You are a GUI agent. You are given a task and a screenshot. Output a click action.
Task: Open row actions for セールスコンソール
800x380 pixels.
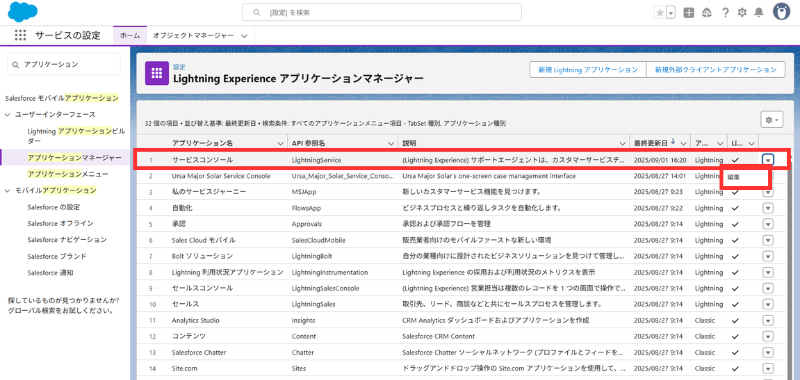(x=768, y=288)
